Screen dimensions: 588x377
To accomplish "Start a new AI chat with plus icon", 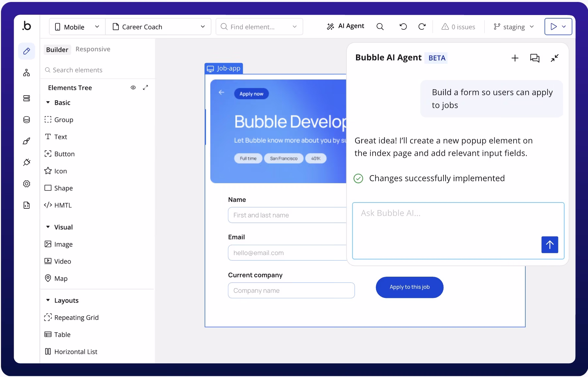I will (515, 58).
